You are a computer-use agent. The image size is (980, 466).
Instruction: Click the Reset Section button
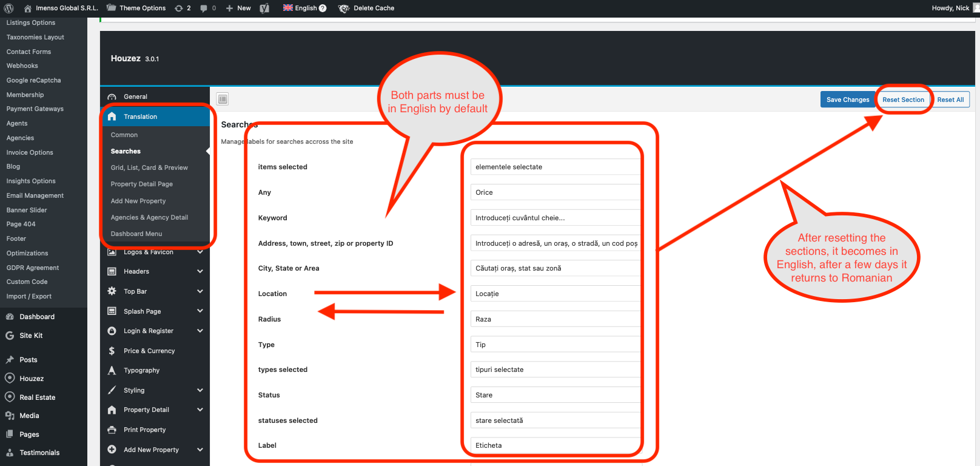(x=904, y=100)
